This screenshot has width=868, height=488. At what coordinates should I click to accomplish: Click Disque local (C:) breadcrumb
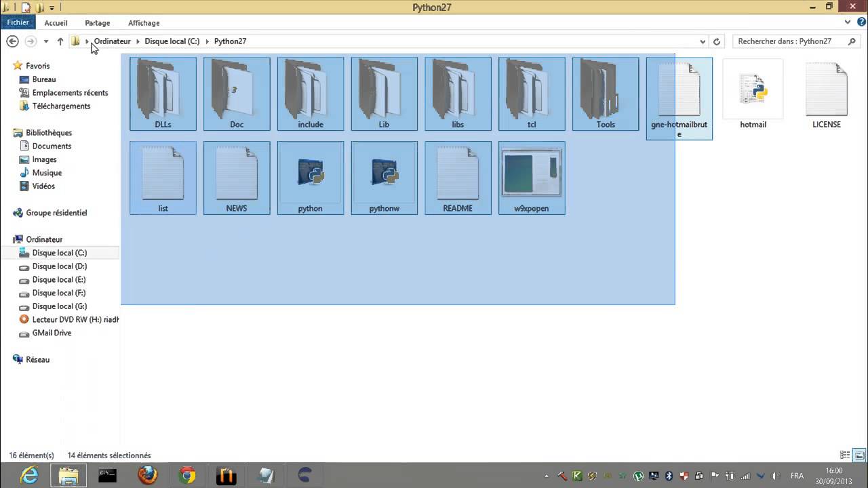[172, 41]
